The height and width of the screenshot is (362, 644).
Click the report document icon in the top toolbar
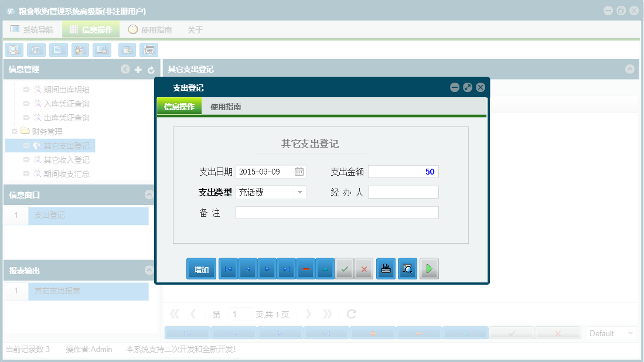point(58,50)
